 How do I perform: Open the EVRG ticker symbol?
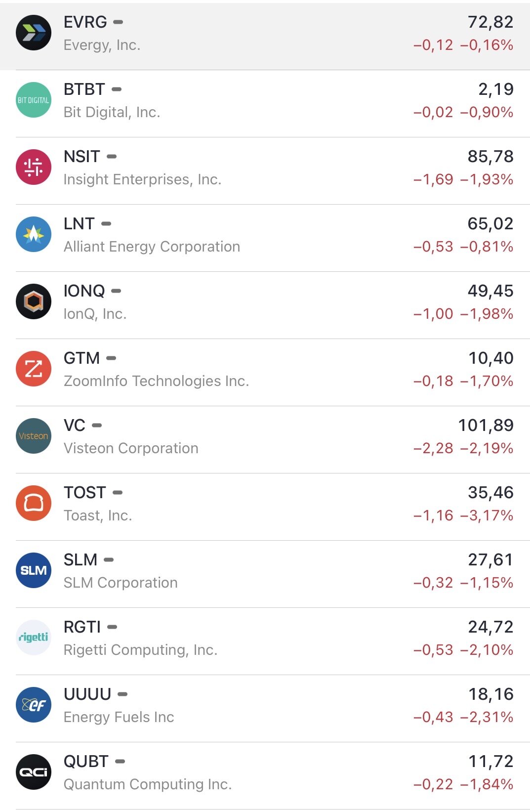[x=85, y=22]
